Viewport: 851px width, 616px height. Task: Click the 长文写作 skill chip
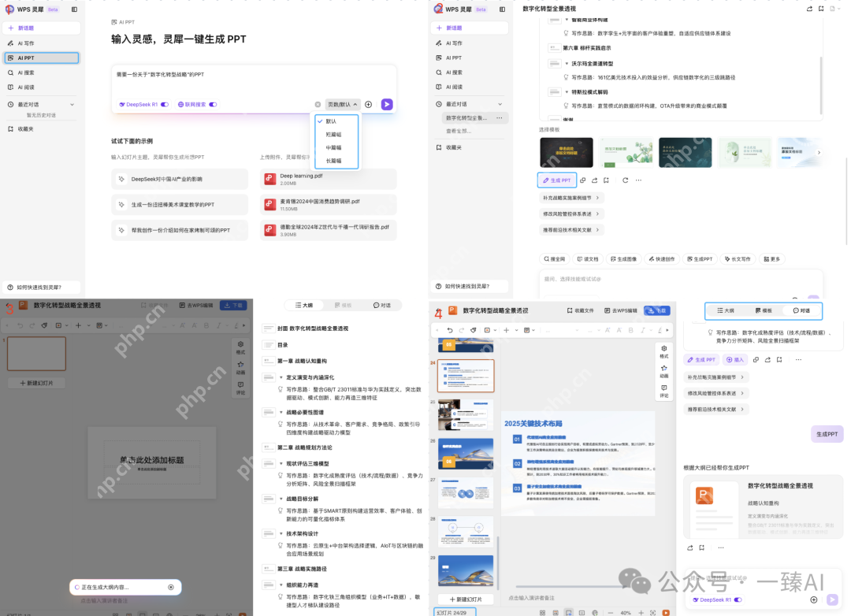738,259
